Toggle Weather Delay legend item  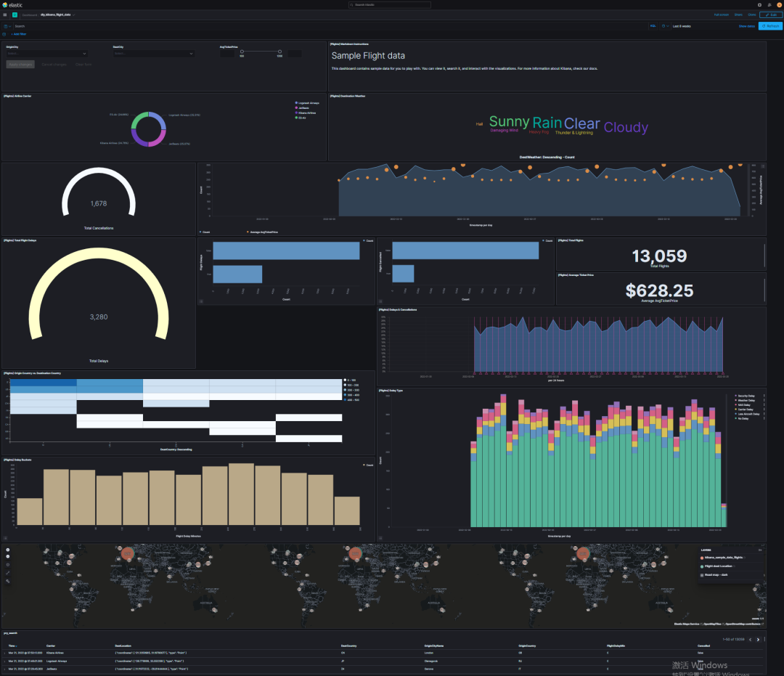pyautogui.click(x=746, y=401)
